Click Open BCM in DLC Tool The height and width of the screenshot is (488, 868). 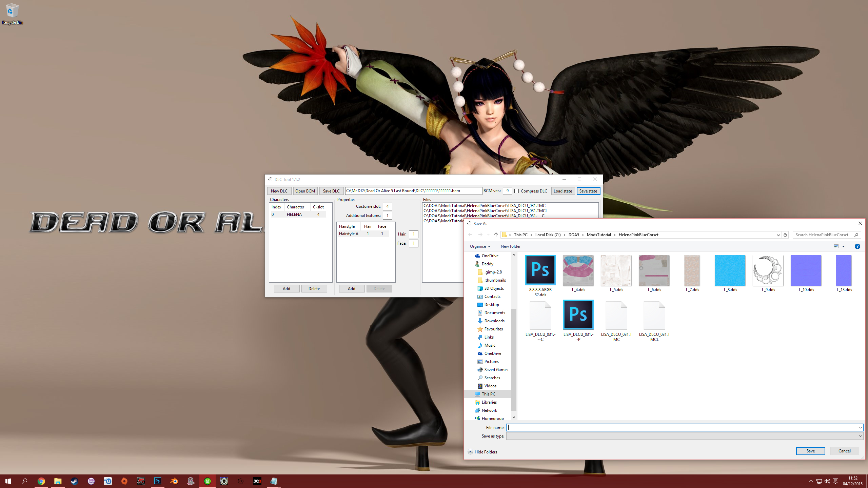(305, 191)
